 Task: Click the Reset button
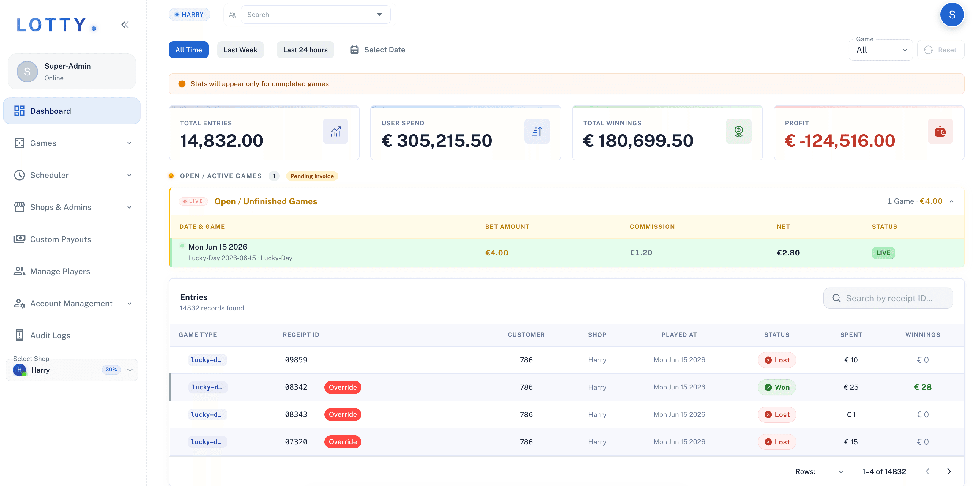(940, 50)
